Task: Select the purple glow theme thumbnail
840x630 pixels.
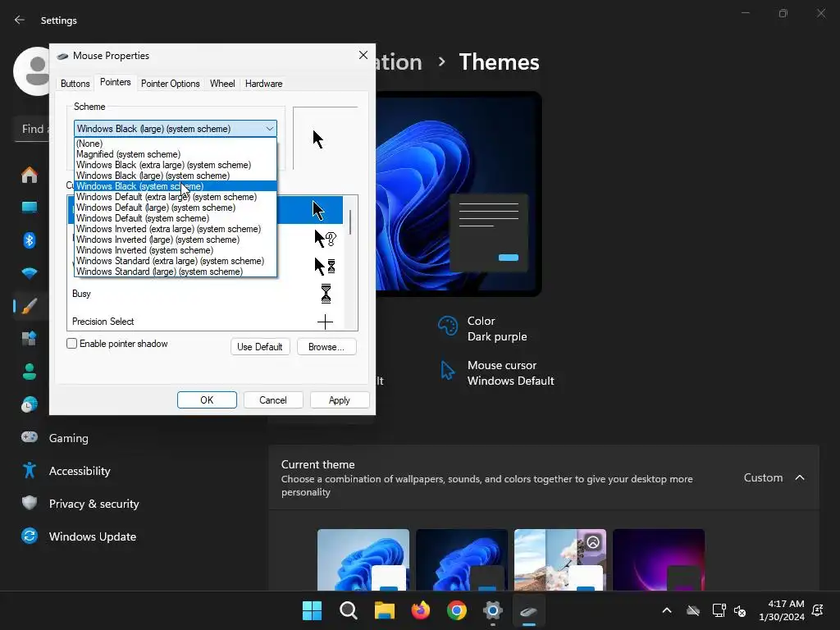Action: pos(659,559)
